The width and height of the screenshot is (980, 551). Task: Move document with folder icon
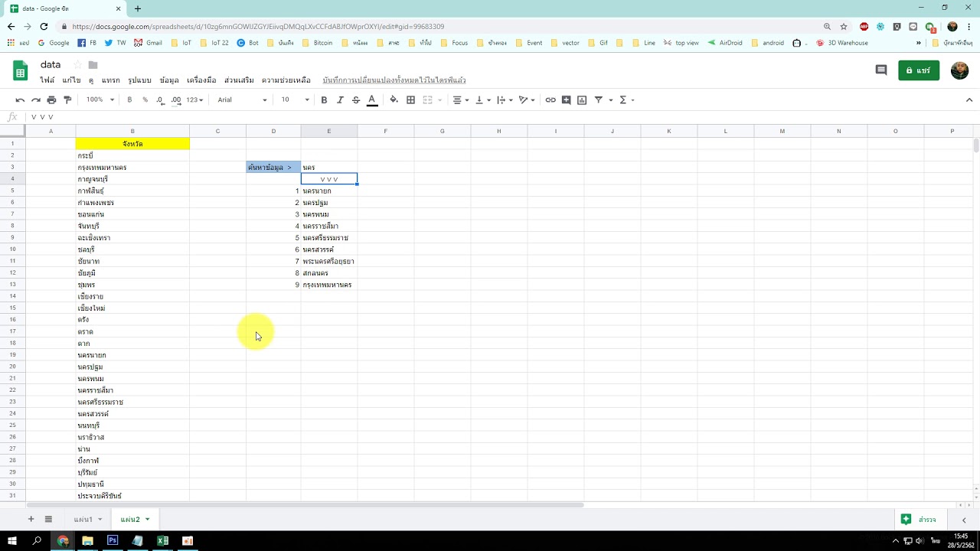93,65
